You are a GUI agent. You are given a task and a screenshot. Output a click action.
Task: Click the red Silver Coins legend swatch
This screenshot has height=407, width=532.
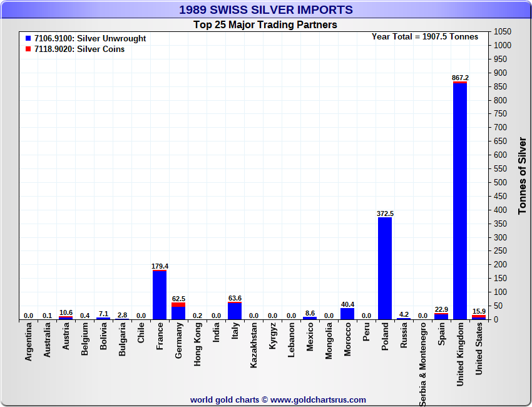click(28, 49)
